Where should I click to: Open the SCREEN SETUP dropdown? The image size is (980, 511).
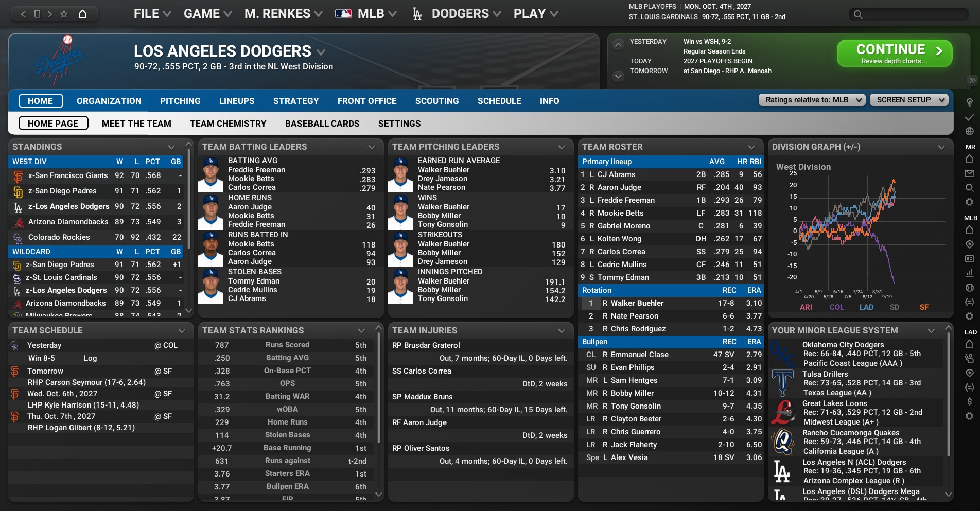coord(908,100)
